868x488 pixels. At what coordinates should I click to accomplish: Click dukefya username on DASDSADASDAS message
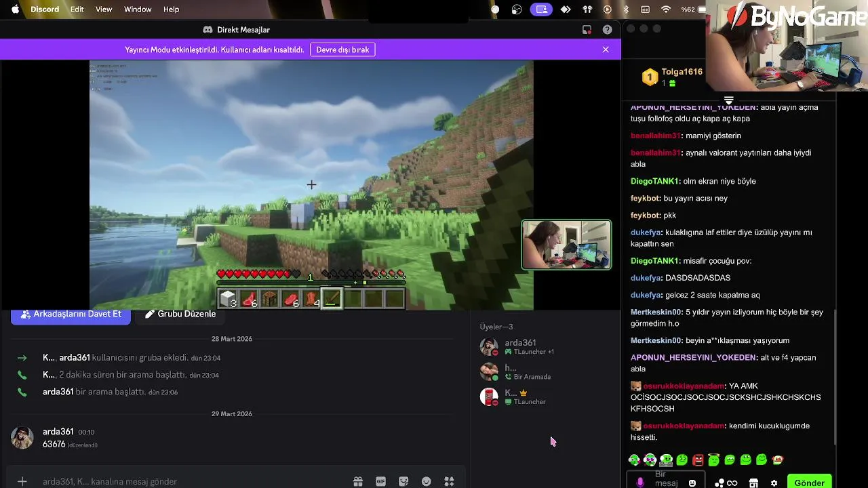coord(646,278)
